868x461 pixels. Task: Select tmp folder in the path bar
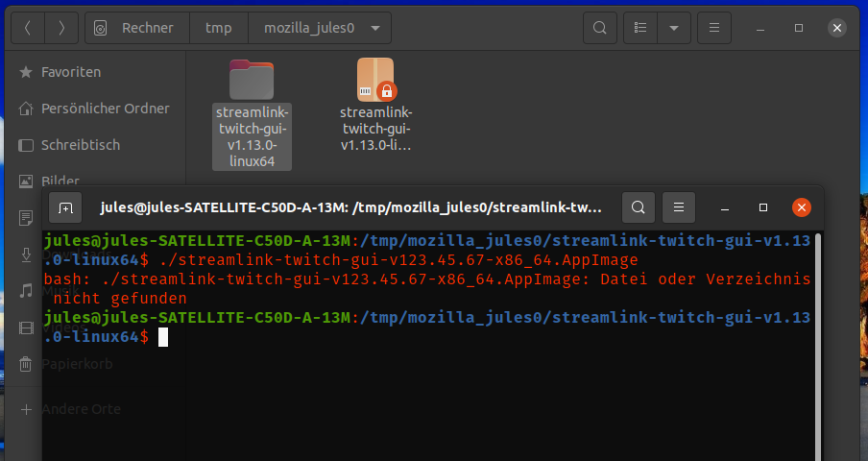pos(219,28)
